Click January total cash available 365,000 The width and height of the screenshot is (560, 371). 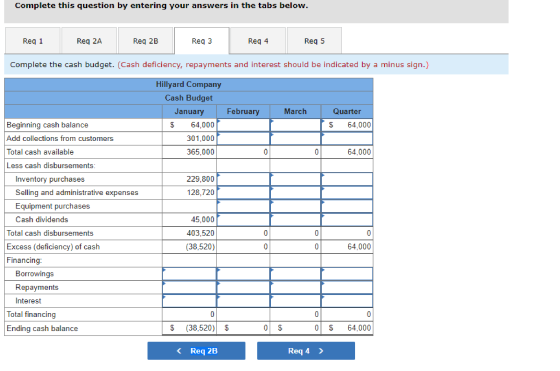point(200,152)
